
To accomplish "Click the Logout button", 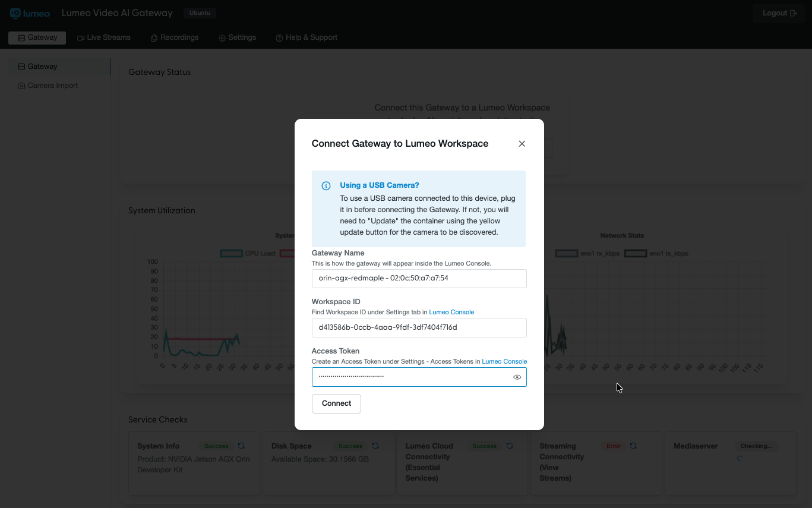I will 779,13.
